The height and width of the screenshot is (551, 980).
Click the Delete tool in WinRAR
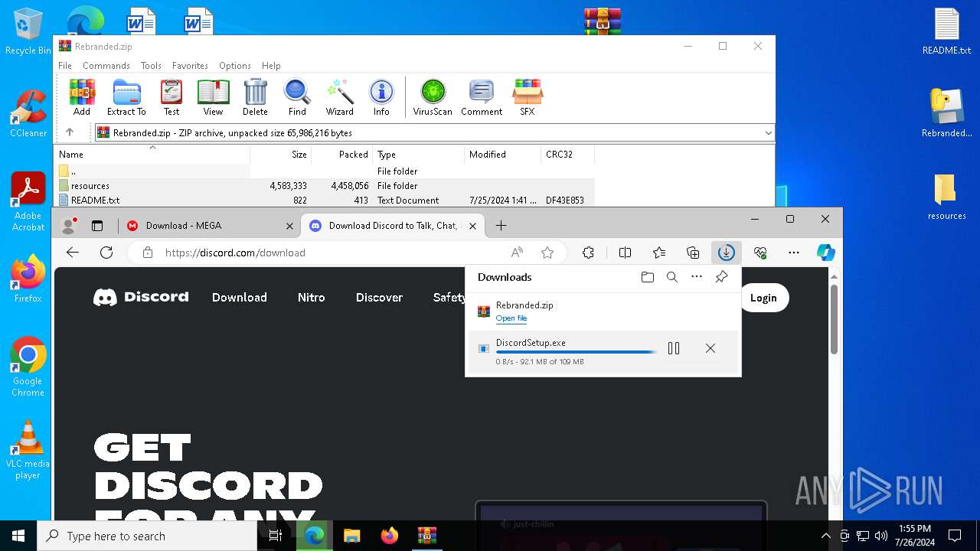255,97
